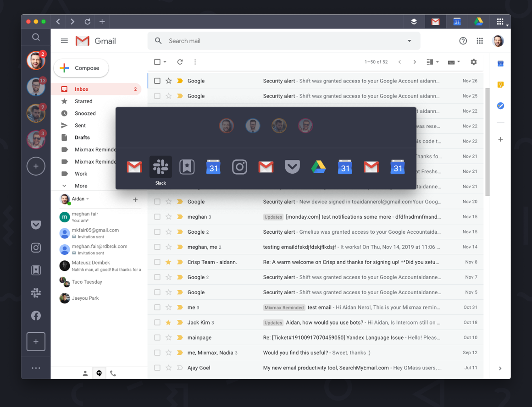Viewport: 532px width, 407px height.
Task: Star the mainpage Yandex ticket email
Action: tap(168, 337)
